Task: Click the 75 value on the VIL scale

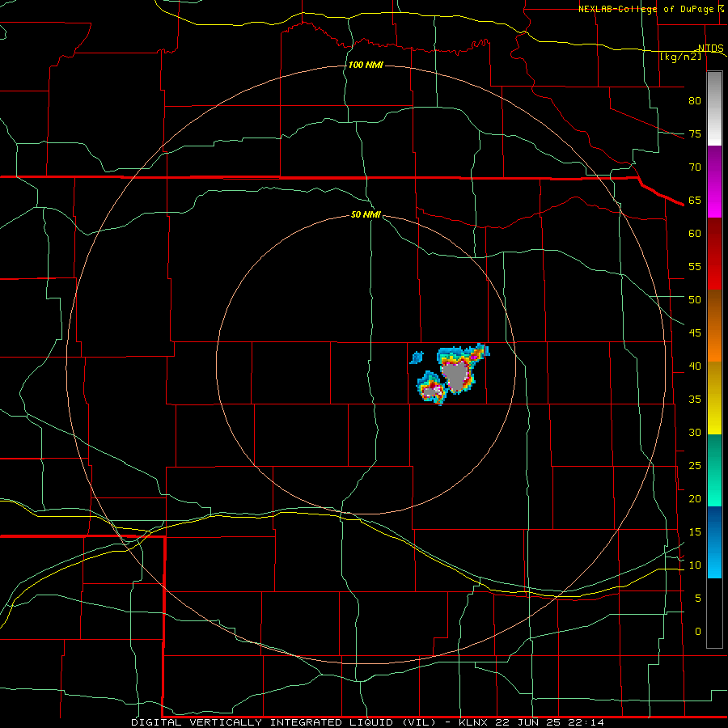Action: click(695, 133)
